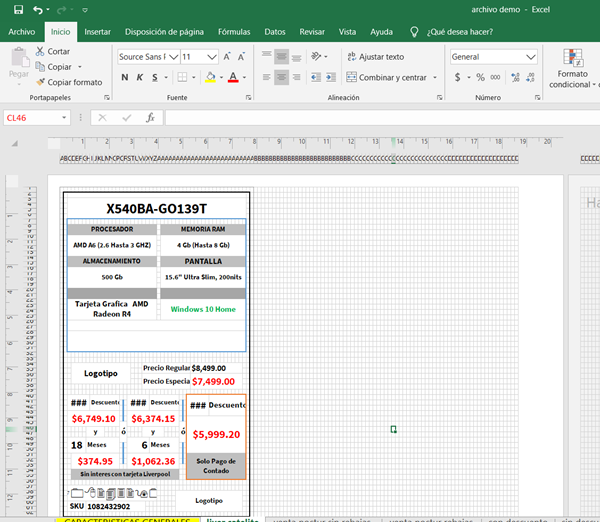Image resolution: width=600 pixels, height=522 pixels.
Task: Click the Undo arrow icon
Action: point(37,10)
